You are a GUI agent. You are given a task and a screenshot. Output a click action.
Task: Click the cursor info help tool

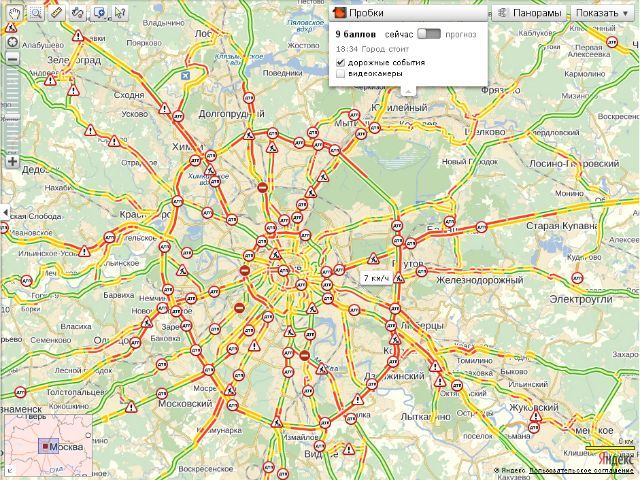[120, 13]
